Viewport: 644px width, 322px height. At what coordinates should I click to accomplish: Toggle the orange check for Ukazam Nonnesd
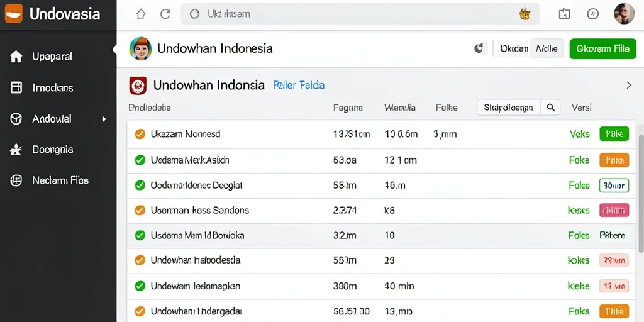click(140, 134)
